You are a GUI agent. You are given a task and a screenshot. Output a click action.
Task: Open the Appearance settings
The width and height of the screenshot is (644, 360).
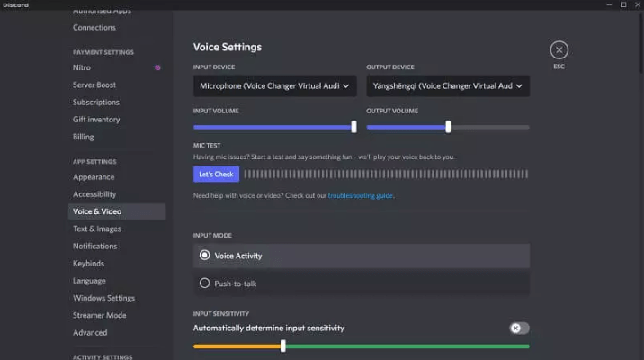point(94,177)
